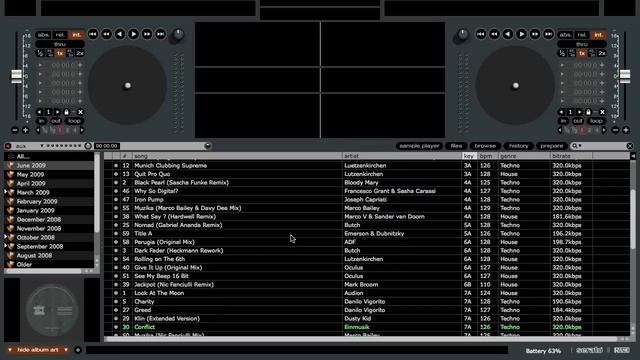Play right deck in reverse
Image resolution: width=640 pixels, height=360 pixels.
508,34
